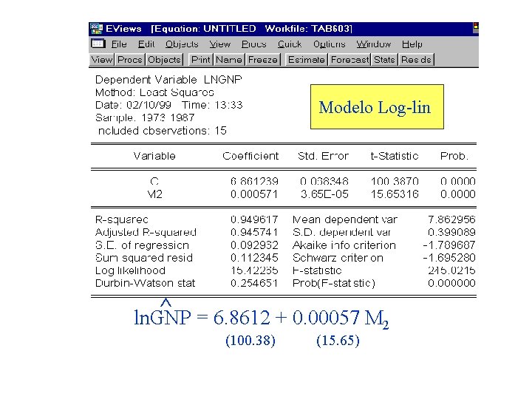Click the Name toolbar button
Screen dimensions: 532x399
pos(229,60)
